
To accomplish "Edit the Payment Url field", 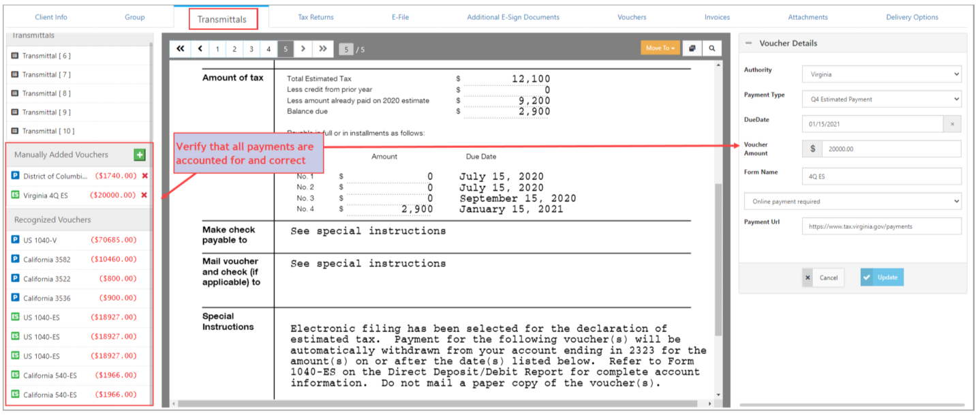I will point(882,226).
